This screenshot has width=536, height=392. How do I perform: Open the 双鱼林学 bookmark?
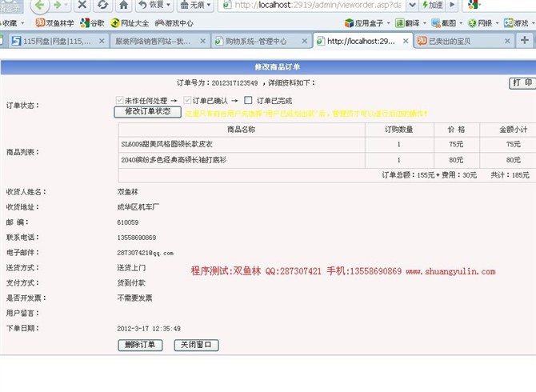[x=54, y=23]
